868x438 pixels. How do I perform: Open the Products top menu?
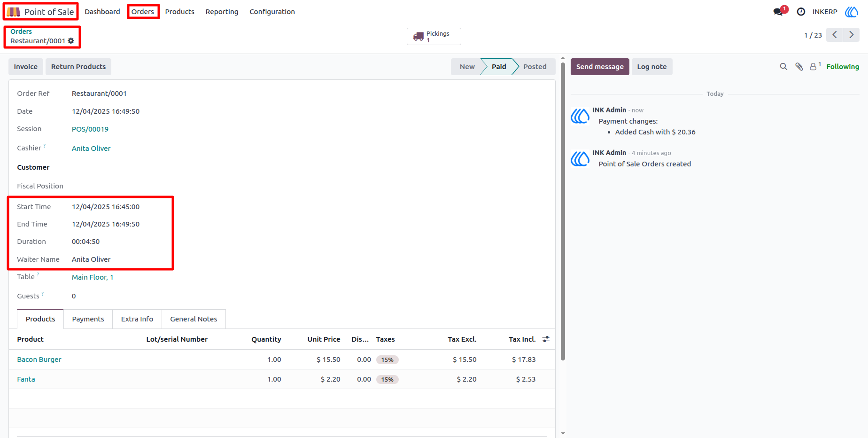179,12
